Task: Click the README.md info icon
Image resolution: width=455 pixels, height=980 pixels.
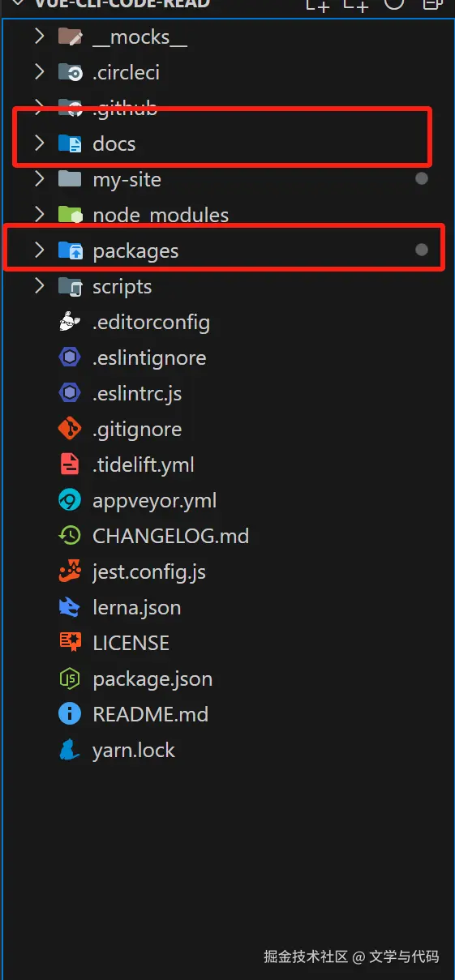Action: pos(71,715)
